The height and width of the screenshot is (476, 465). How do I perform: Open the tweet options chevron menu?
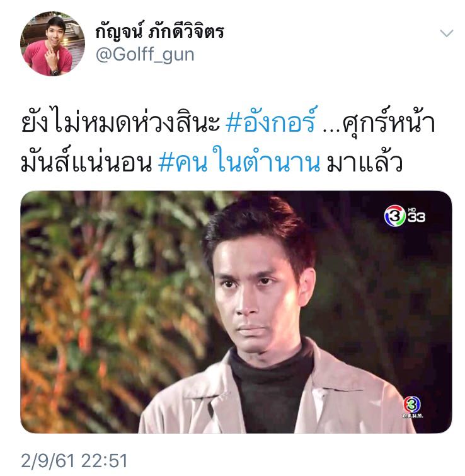pyautogui.click(x=446, y=33)
